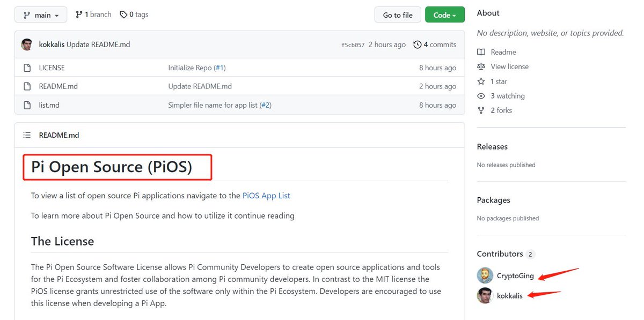Screen dimensions: 644x320
Task: Open commit hash f5cb057
Action: [353, 45]
